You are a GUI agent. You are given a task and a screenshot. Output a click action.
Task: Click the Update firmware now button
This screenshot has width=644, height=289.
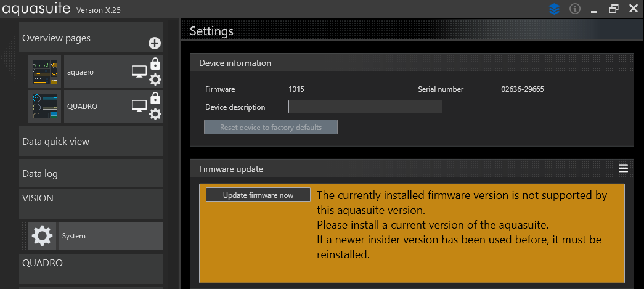(258, 195)
